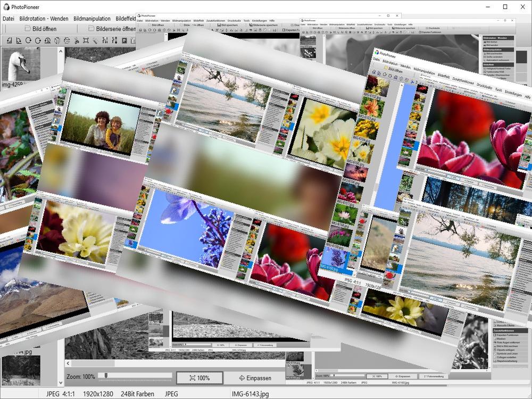Select the scissors crop tool icon

pos(77,40)
